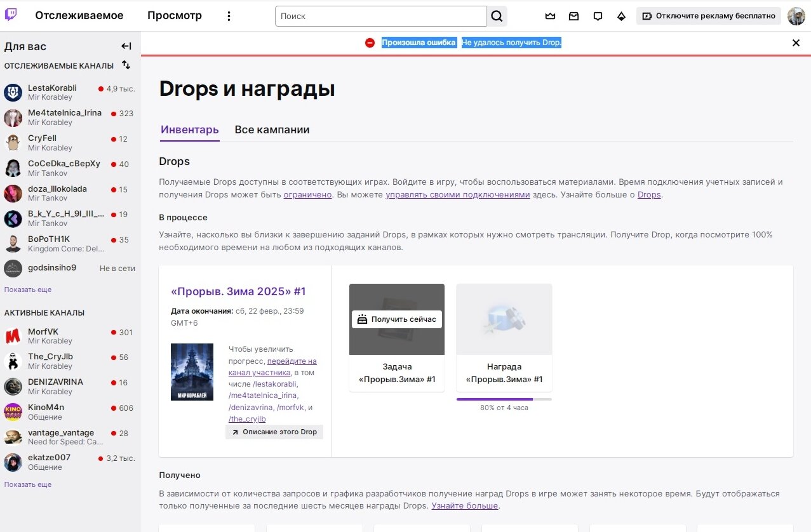Click the error banner red icon
This screenshot has height=532, width=811.
click(x=370, y=43)
